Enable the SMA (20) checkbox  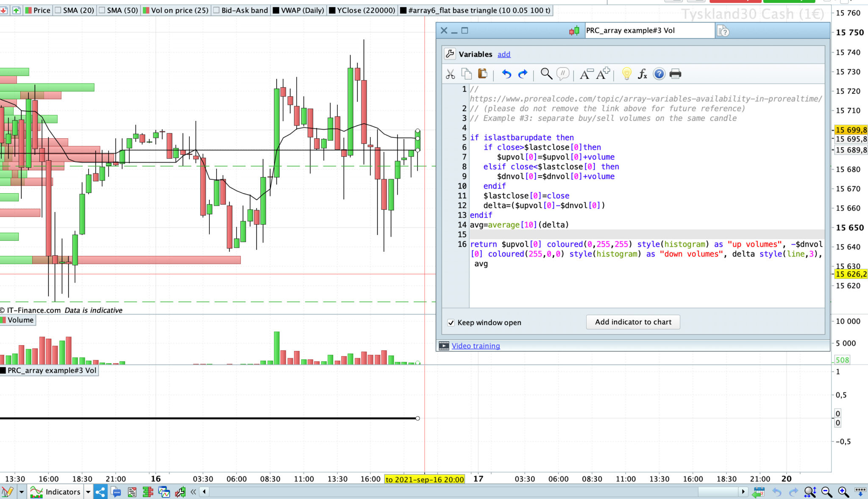(58, 10)
